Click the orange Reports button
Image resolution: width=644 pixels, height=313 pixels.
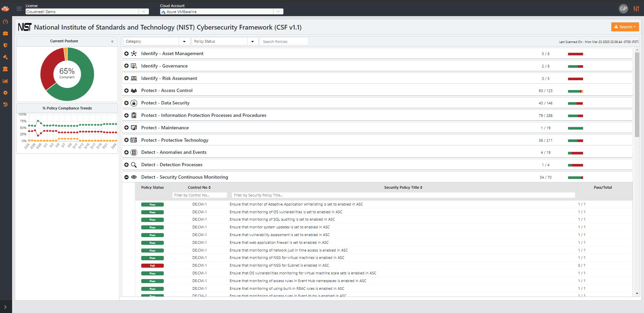pos(624,27)
